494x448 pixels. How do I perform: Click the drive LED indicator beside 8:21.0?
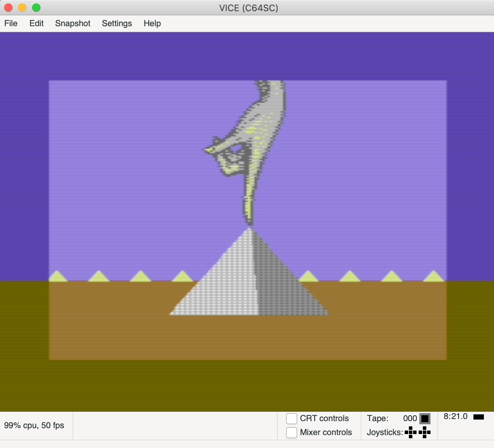[x=479, y=417]
